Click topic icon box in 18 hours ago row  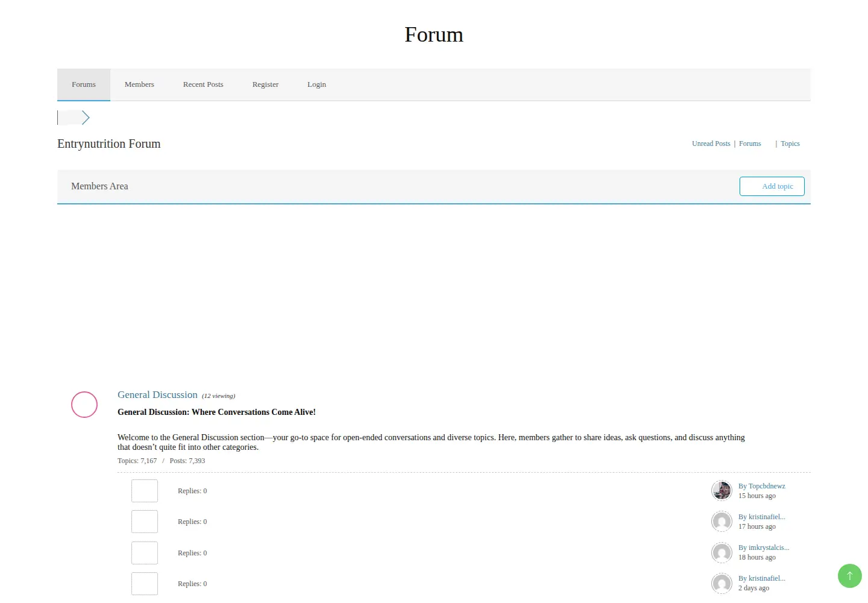tap(145, 553)
